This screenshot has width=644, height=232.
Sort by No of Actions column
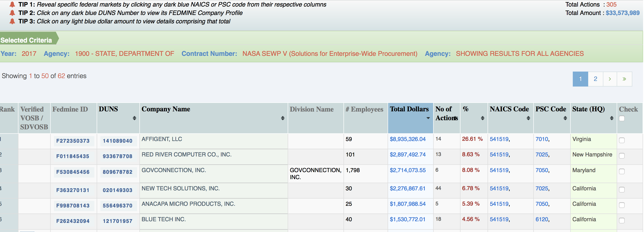coord(455,118)
